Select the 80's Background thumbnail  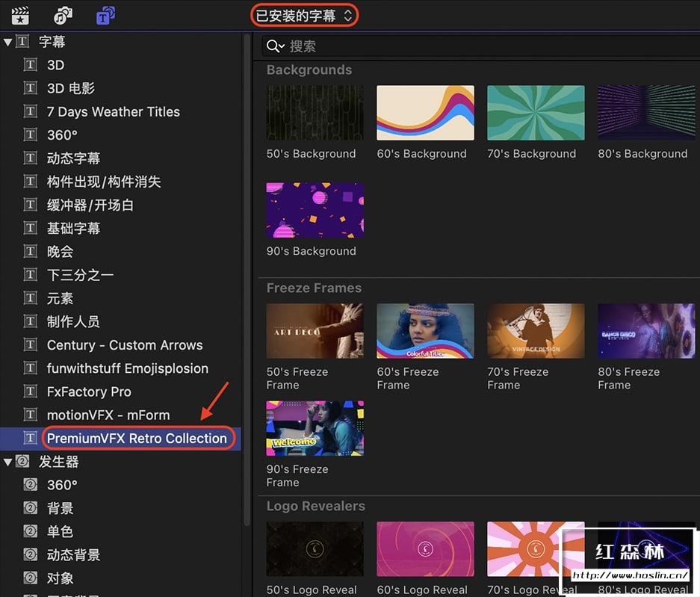pos(646,113)
